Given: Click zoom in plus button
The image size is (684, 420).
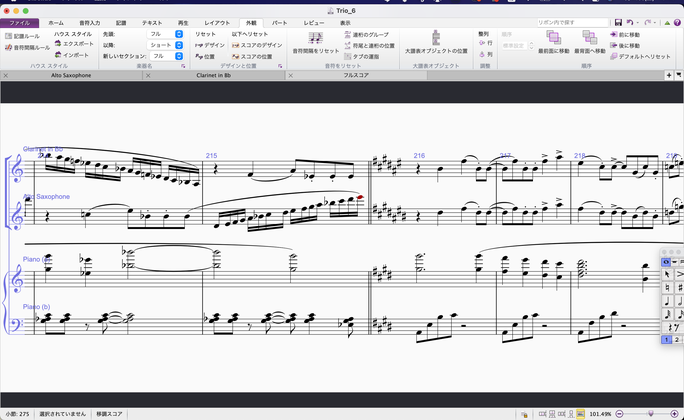Looking at the screenshot, I should click(x=675, y=414).
